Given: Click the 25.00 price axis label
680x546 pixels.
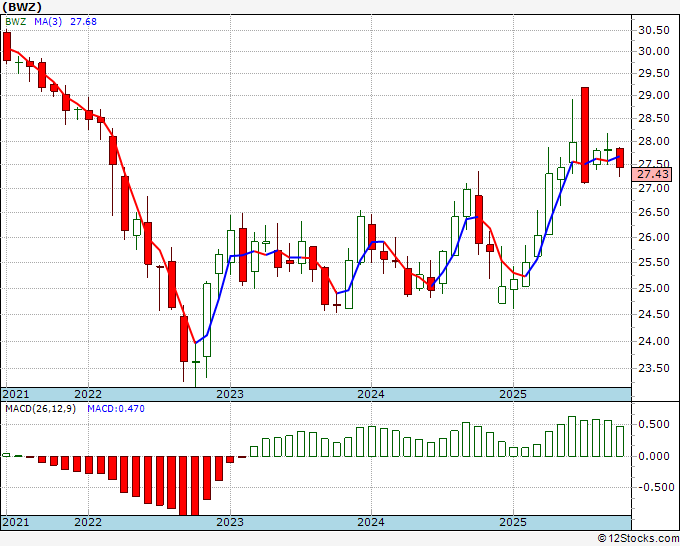Looking at the screenshot, I should 654,288.
